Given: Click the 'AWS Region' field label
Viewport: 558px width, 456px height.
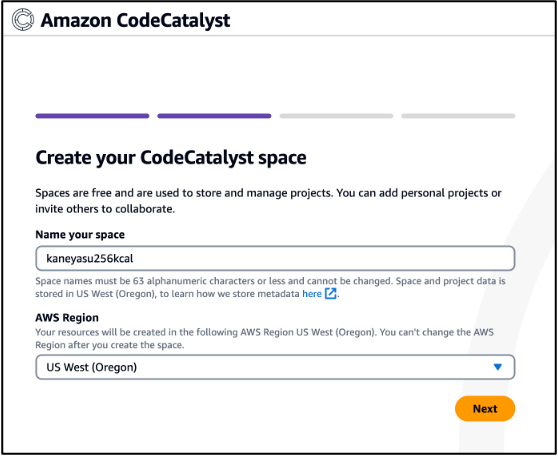Looking at the screenshot, I should click(67, 318).
